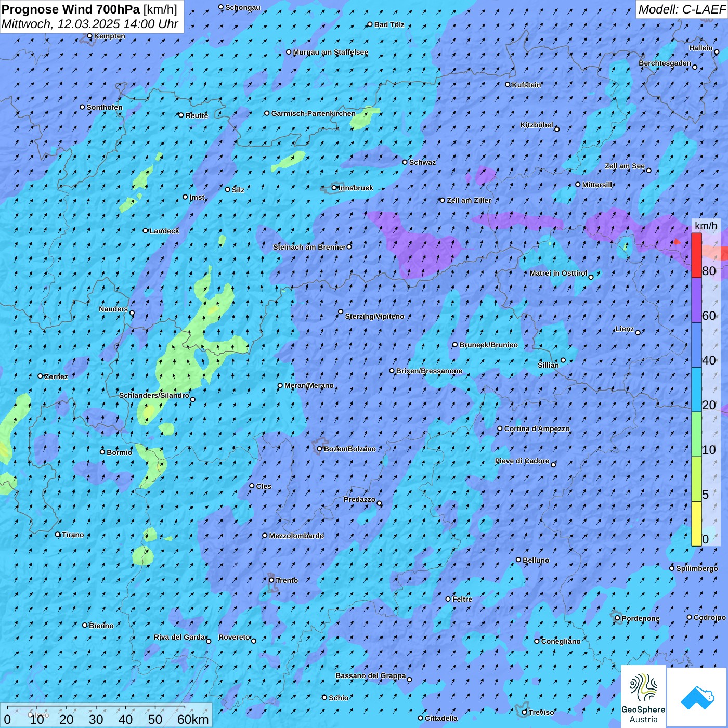The width and height of the screenshot is (728, 728).
Task: Select the Kitzbühel city label
Action: point(537,125)
